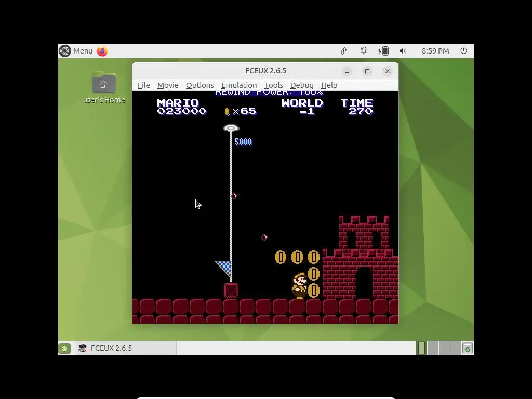
Task: Open the Help menu
Action: pos(329,85)
